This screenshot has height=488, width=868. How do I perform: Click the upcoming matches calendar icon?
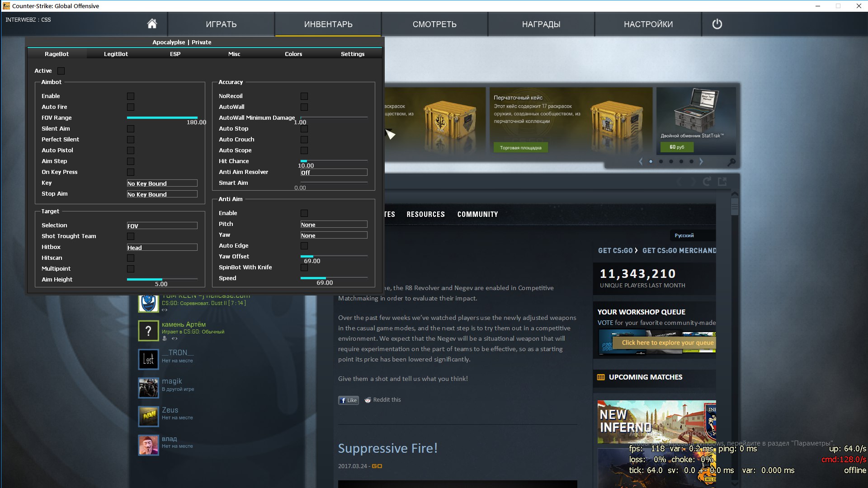click(601, 377)
